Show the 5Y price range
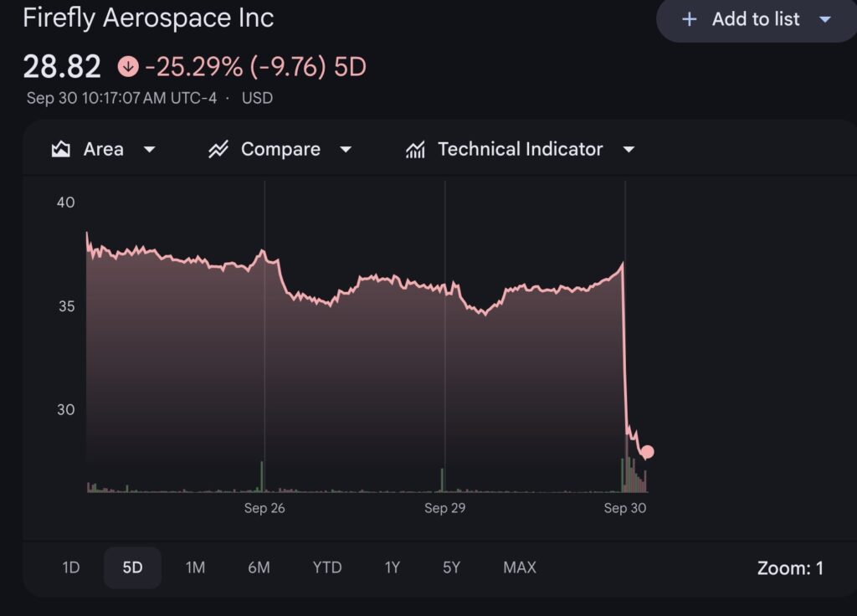857x616 pixels. coord(452,567)
